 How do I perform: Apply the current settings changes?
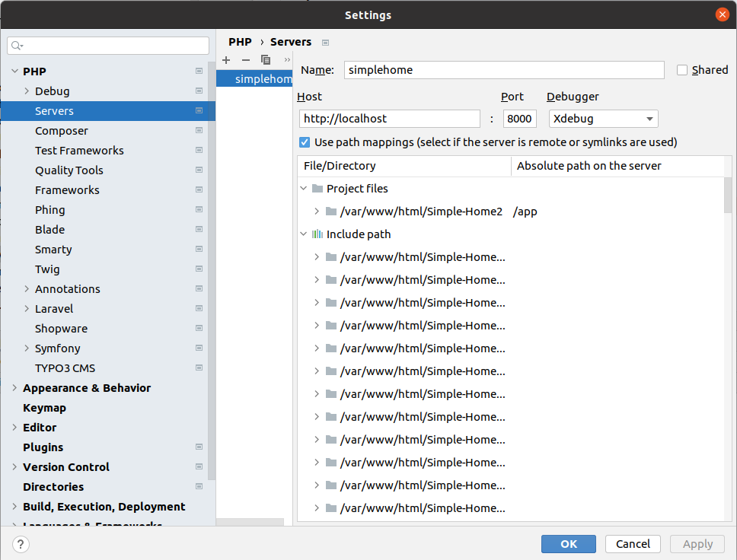[697, 544]
